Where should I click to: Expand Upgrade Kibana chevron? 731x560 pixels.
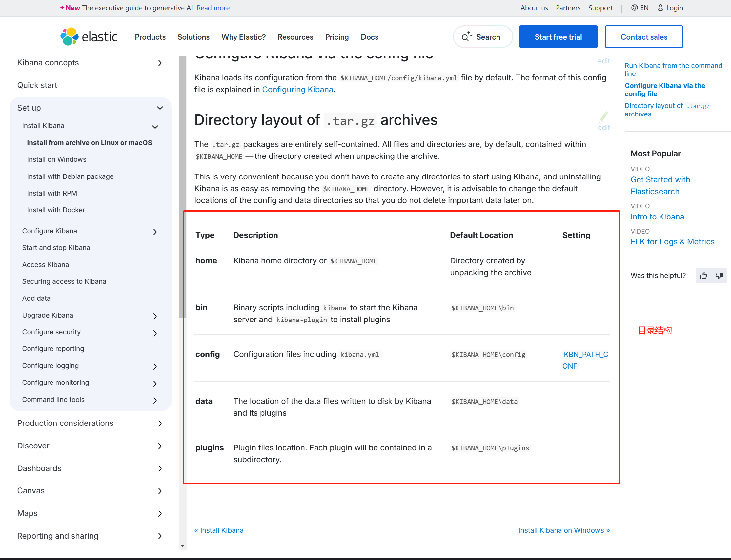click(155, 316)
